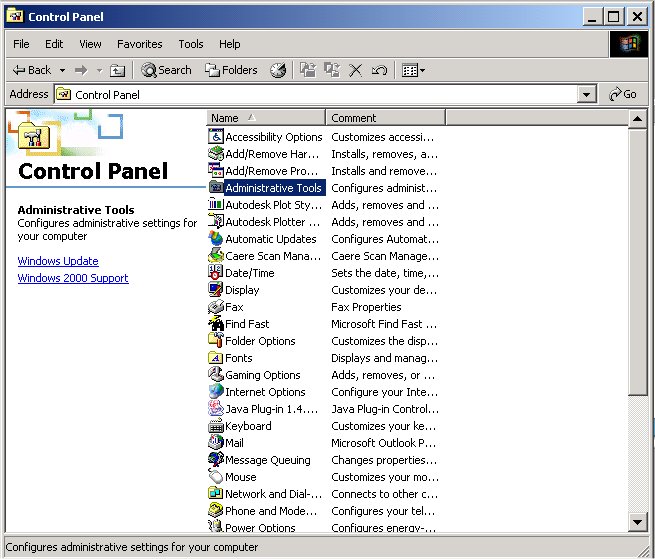Open the Favorites menu
This screenshot has width=655, height=559.
(x=139, y=44)
